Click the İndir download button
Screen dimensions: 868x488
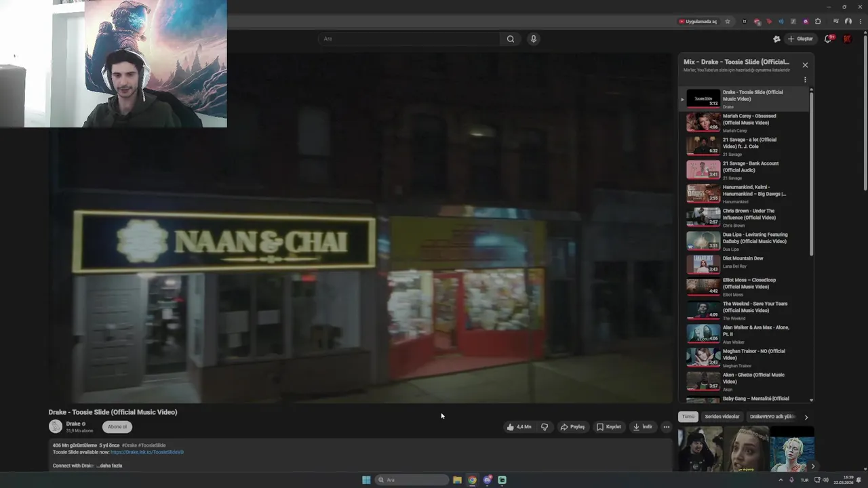pyautogui.click(x=642, y=427)
